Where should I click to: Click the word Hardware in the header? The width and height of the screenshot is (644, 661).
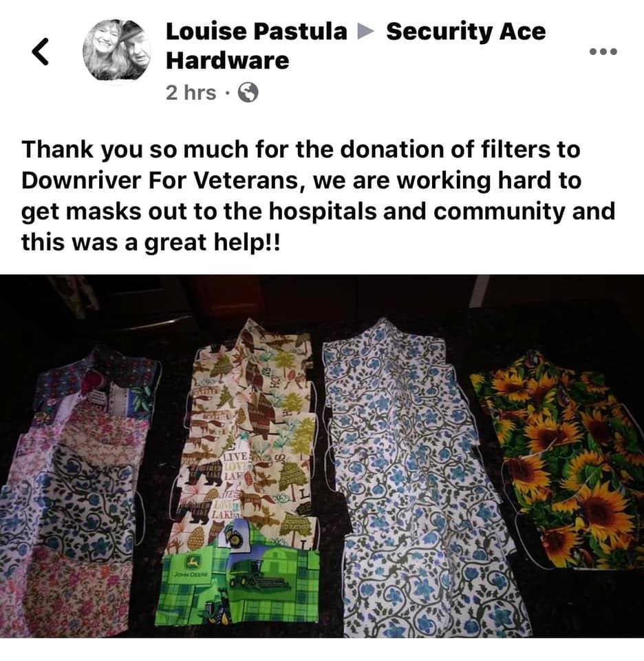228,61
